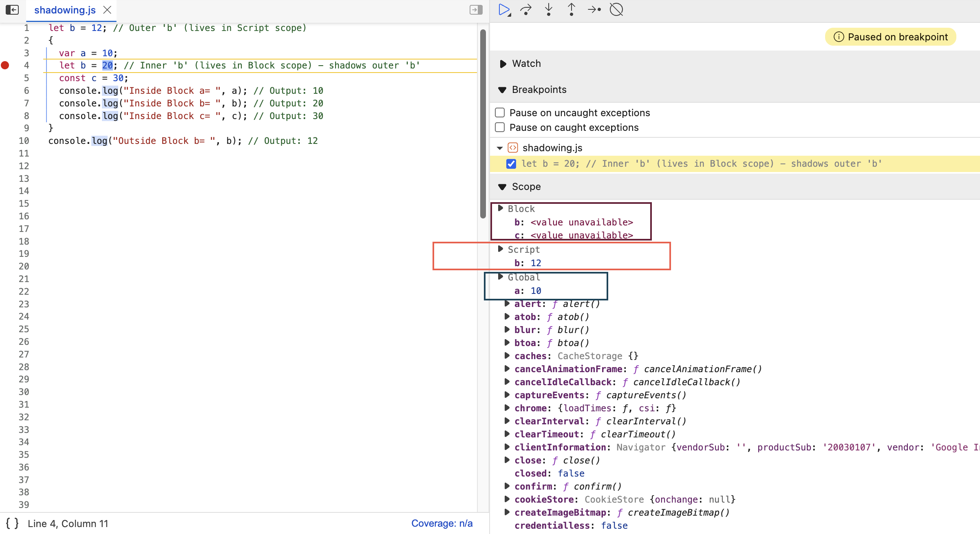
Task: Toggle the debugger sidebar
Action: (476, 10)
